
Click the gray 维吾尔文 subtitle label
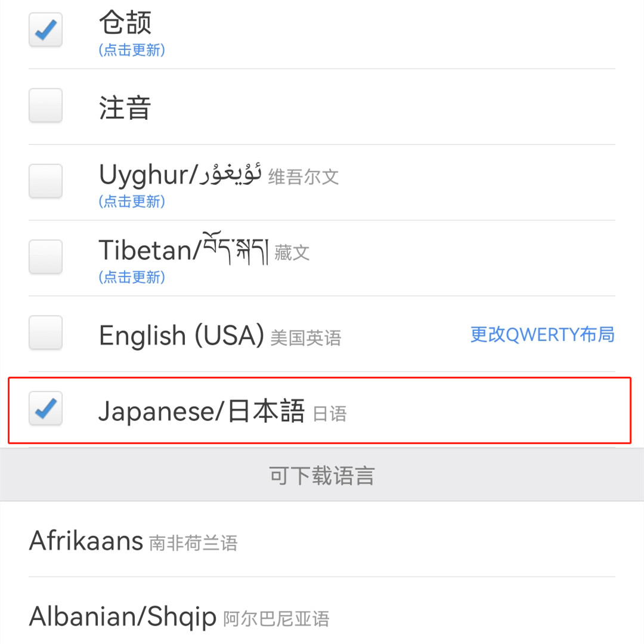304,177
